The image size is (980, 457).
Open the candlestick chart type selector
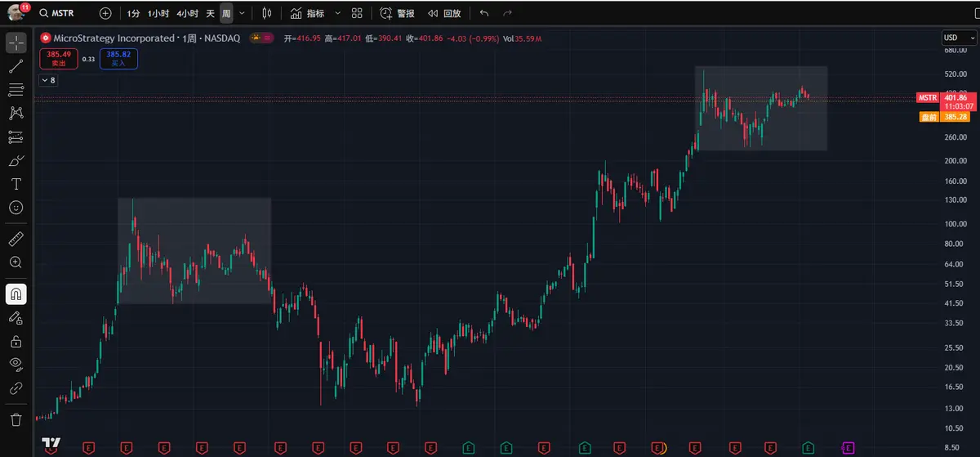[266, 13]
